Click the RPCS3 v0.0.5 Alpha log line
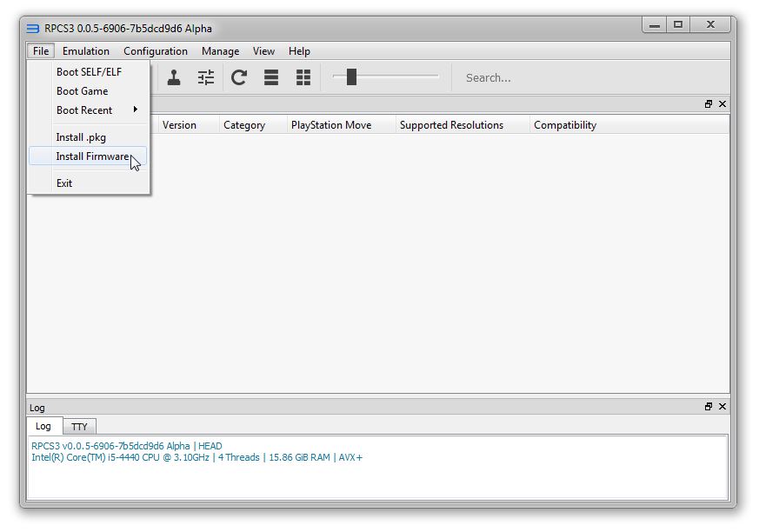Viewport: 759px width, 532px height. point(127,446)
